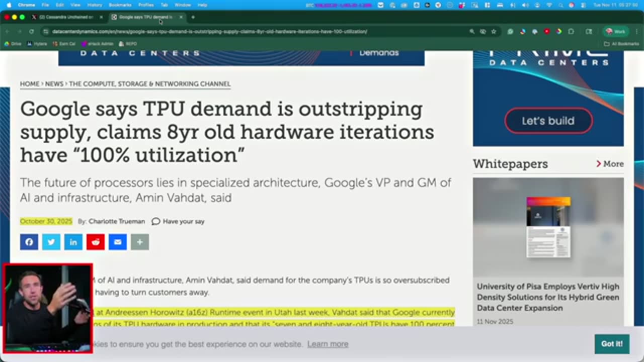Open Chrome three-dot menu
The image size is (644, 362).
coord(637,31)
